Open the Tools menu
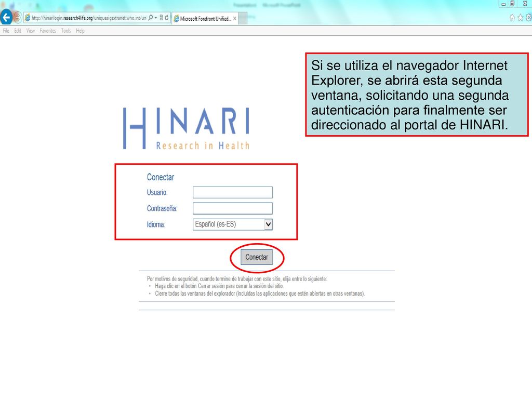532x399 pixels. pos(66,31)
